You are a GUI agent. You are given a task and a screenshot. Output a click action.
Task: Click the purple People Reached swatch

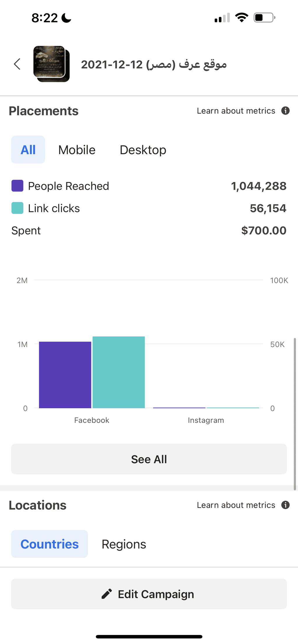point(17,186)
